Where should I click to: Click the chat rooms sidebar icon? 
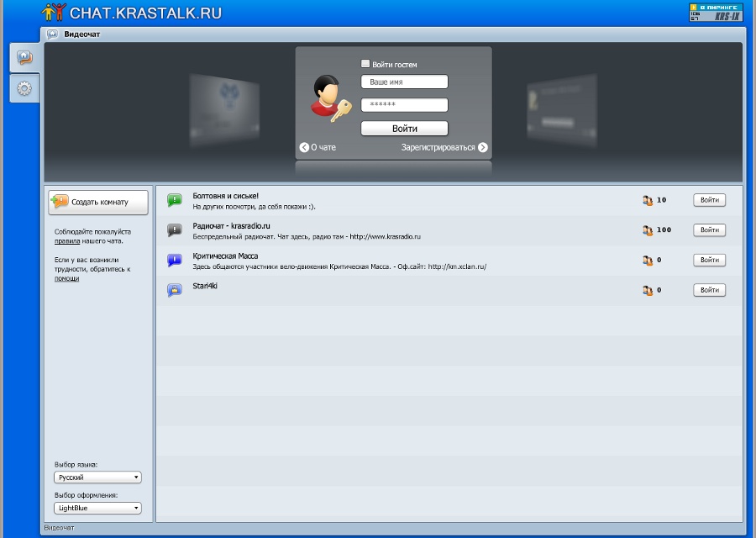(x=24, y=57)
